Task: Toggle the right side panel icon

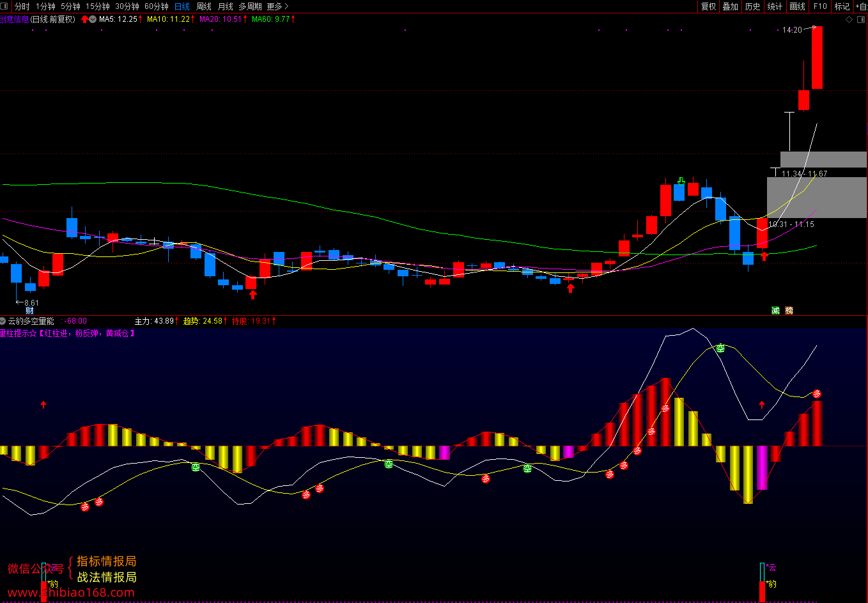Action: tap(860, 19)
